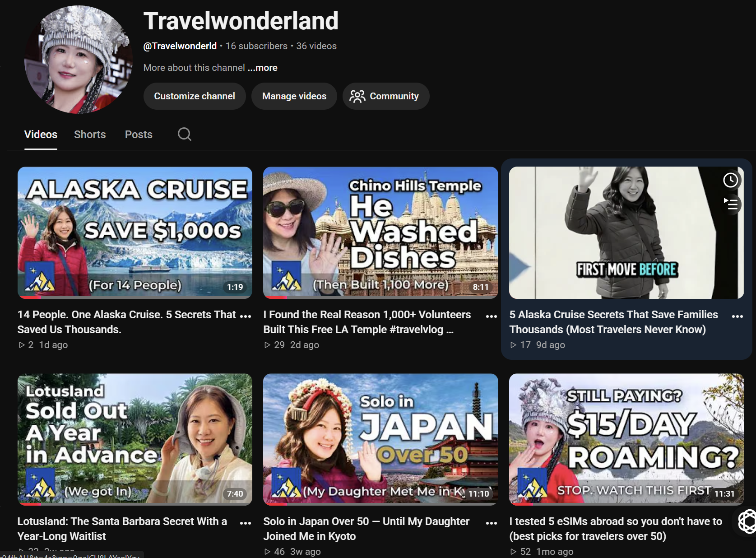
Task: Open title Solo in Japan Over 50
Action: [366, 529]
